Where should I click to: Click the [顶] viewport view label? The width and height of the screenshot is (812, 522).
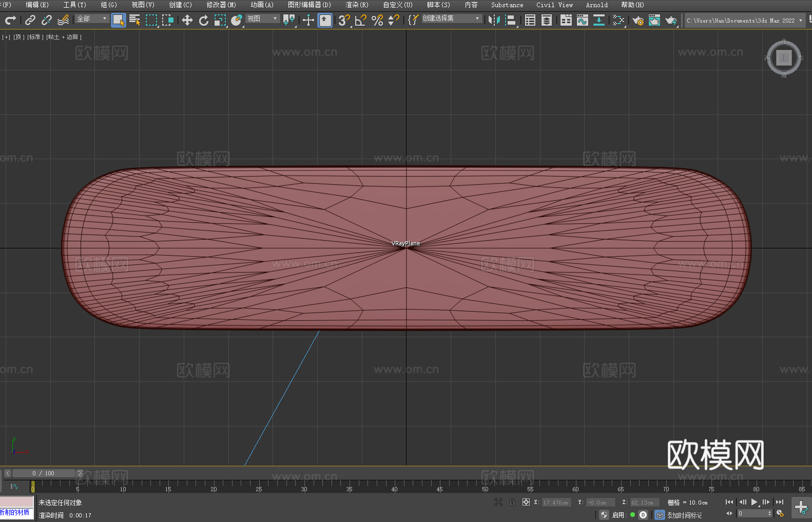(x=19, y=37)
